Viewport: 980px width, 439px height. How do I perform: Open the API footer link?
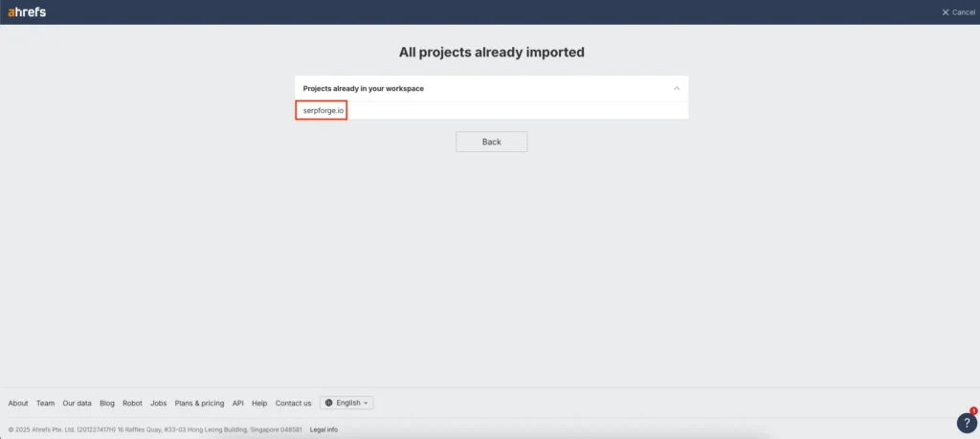238,403
